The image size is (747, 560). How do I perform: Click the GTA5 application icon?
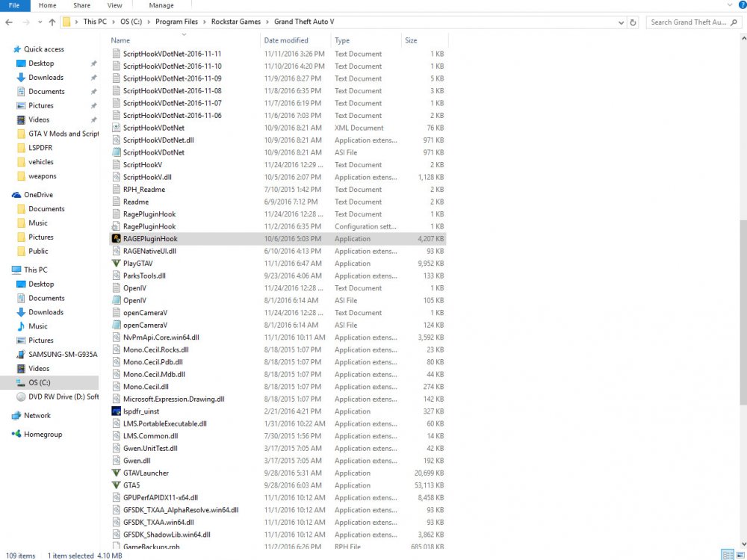click(116, 485)
